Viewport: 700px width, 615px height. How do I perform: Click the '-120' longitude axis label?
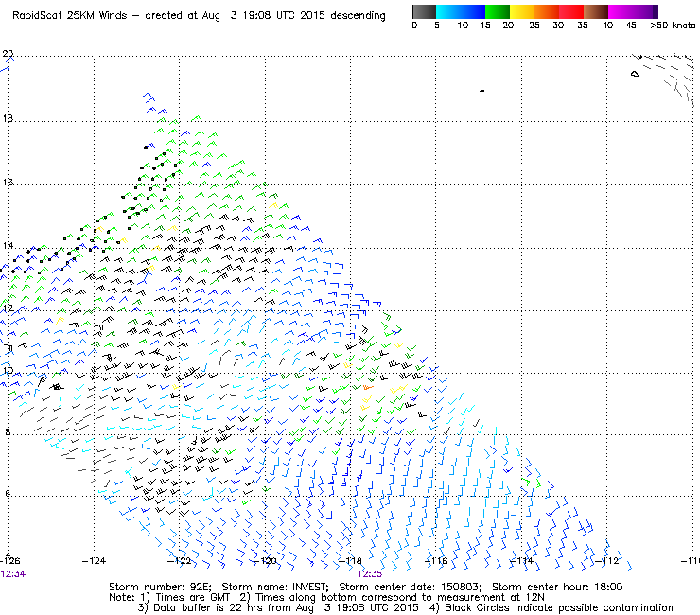[265, 561]
